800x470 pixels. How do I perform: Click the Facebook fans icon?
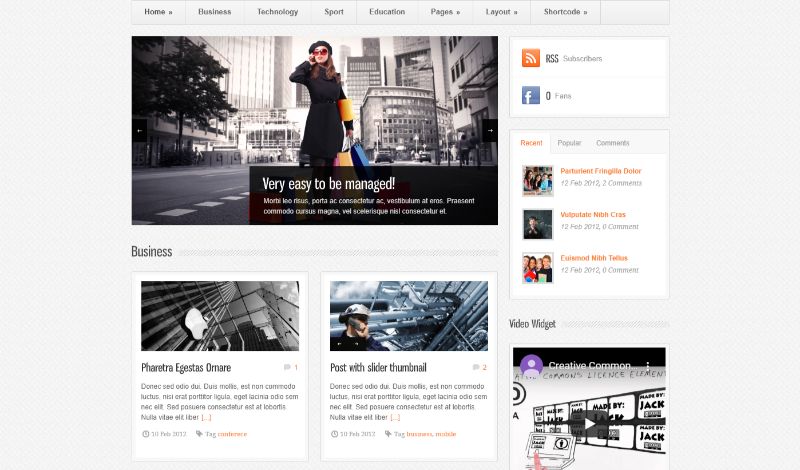coord(530,96)
